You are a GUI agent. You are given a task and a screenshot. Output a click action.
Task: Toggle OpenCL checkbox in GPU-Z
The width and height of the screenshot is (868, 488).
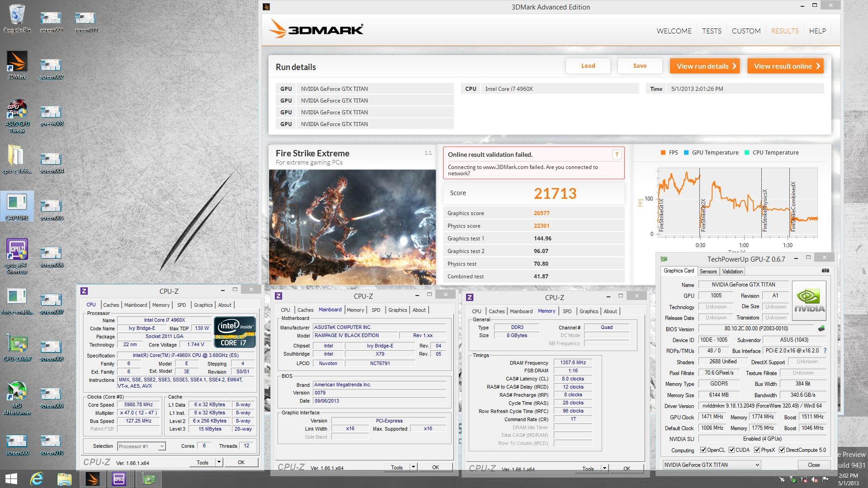point(703,450)
